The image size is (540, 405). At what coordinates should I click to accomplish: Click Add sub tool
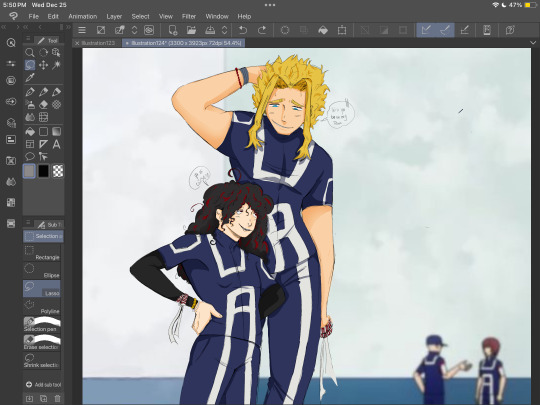pos(43,384)
